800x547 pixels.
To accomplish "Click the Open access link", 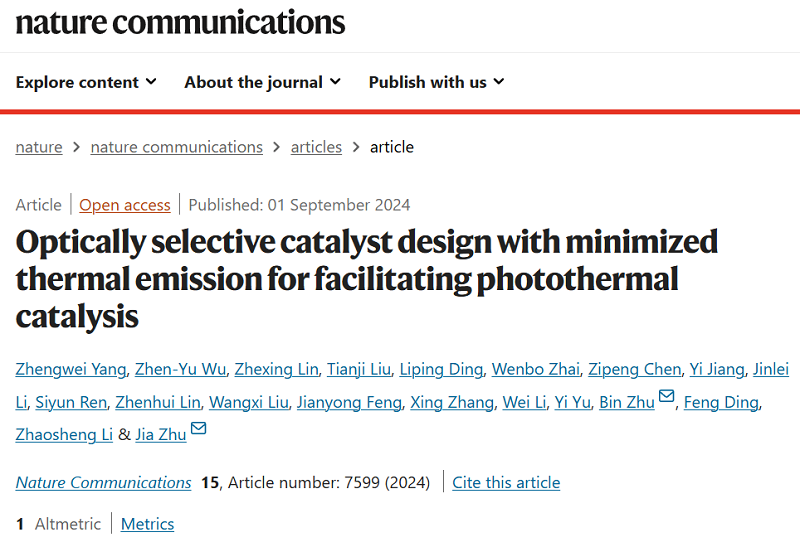I will pos(125,205).
